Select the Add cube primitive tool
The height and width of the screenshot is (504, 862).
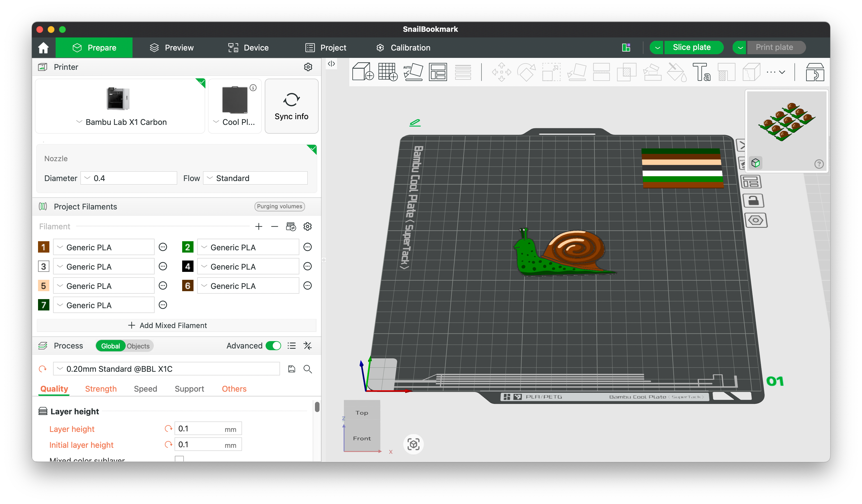363,72
